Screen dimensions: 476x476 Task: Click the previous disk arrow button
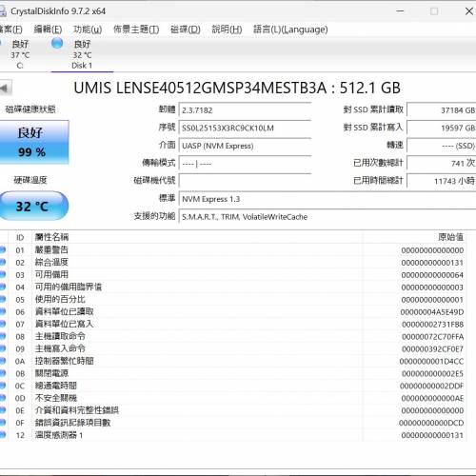[x=5, y=89]
